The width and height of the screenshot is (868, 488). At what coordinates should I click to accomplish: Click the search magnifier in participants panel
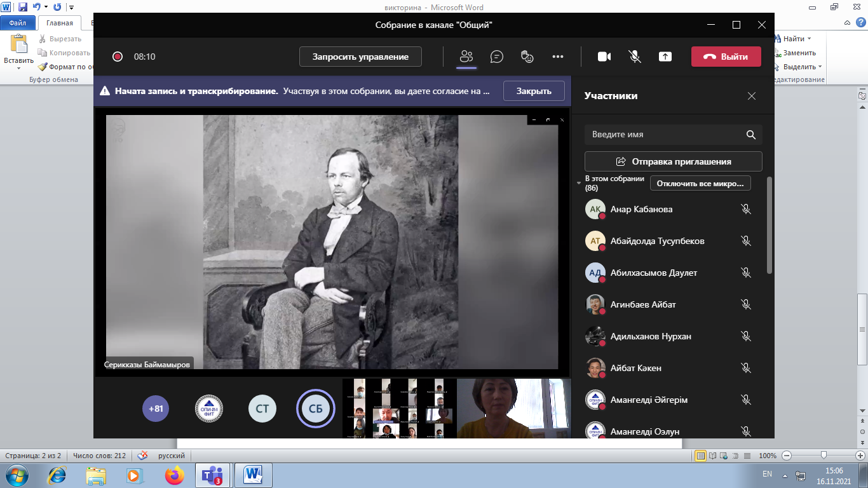[x=751, y=135]
